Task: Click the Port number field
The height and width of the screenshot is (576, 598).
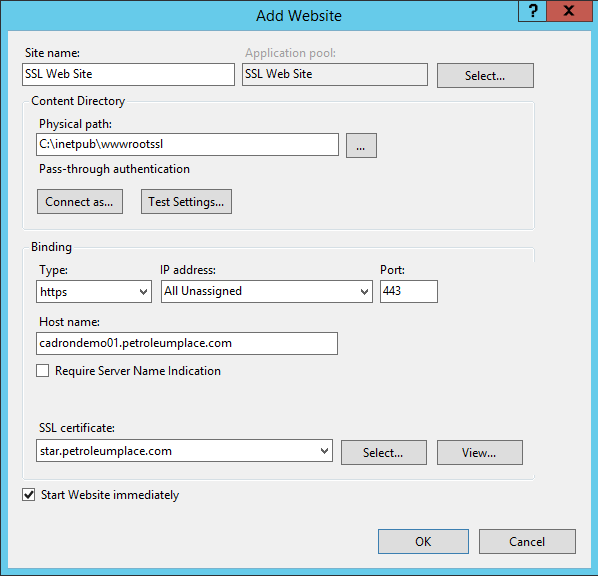Action: click(409, 292)
